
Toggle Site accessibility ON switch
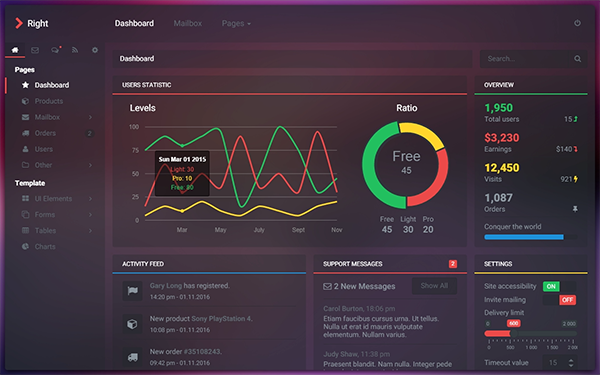[559, 286]
